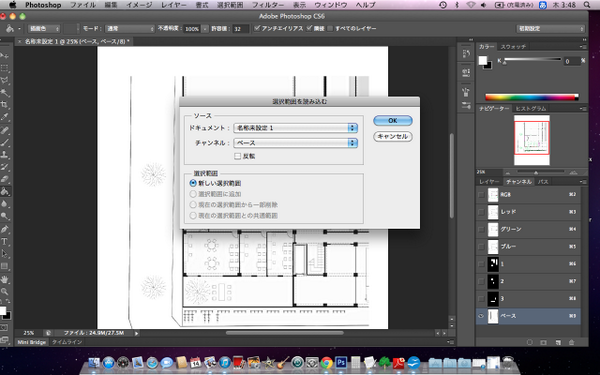
Task: Show the RGB channel visibility
Action: tap(481, 195)
